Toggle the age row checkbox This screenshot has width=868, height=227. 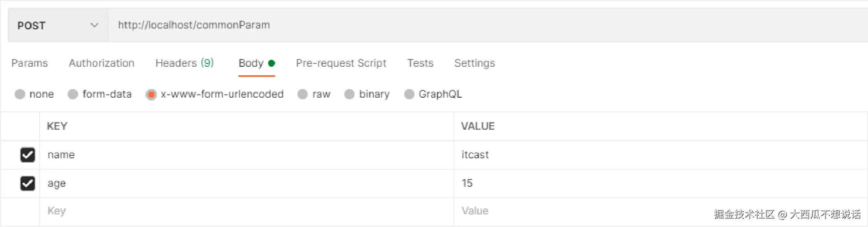(x=28, y=183)
